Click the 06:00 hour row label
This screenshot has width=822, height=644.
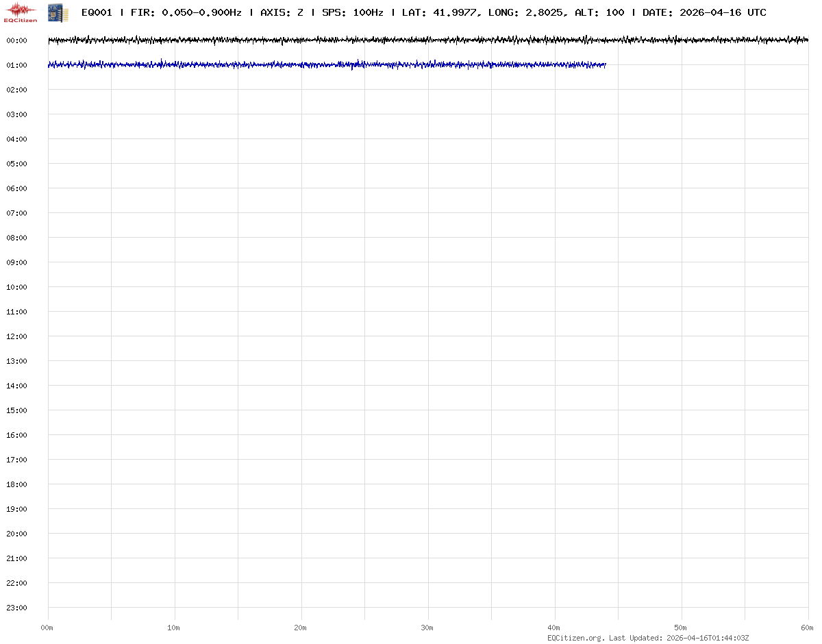tap(16, 188)
